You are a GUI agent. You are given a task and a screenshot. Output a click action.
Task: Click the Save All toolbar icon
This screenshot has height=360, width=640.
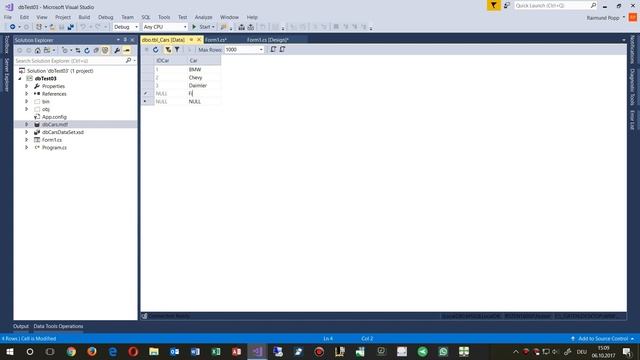(x=71, y=27)
